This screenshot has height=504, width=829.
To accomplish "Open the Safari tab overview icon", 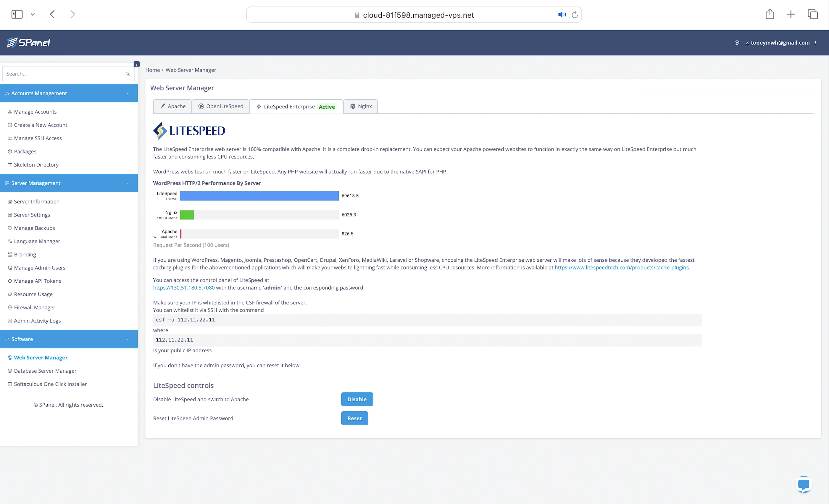I will point(812,14).
